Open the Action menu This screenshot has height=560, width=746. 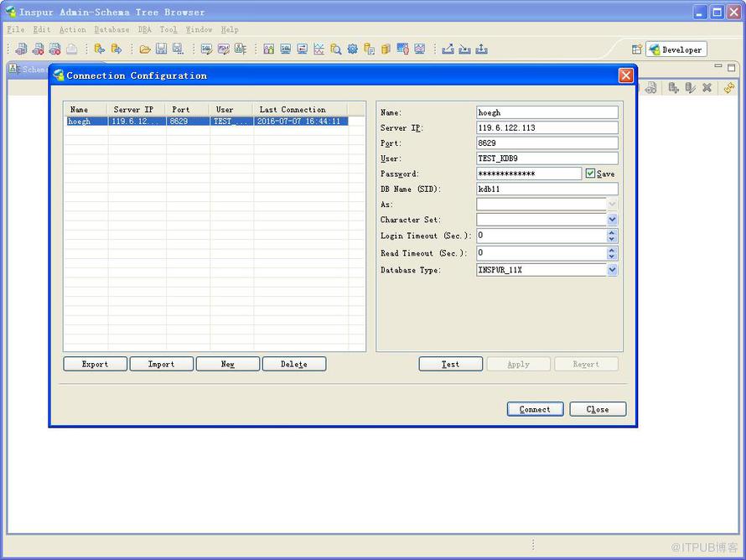(x=73, y=29)
